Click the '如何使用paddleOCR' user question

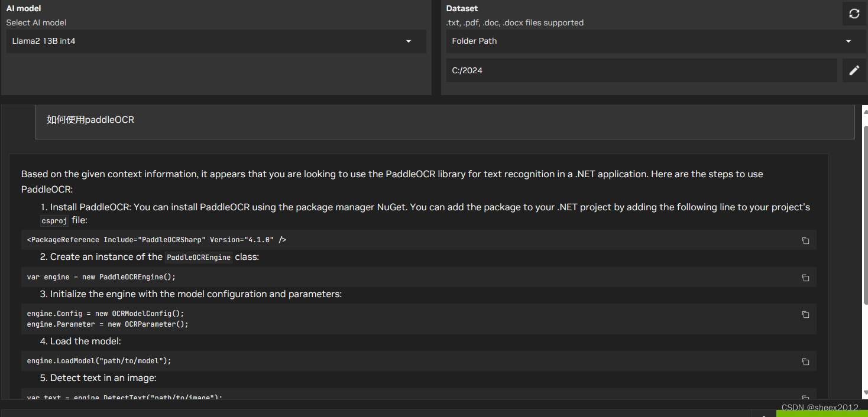click(90, 120)
